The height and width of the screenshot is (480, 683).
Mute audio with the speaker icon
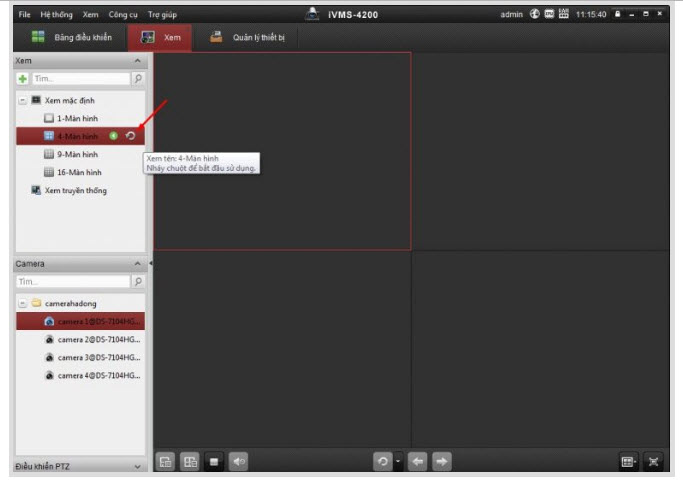pyautogui.click(x=239, y=461)
